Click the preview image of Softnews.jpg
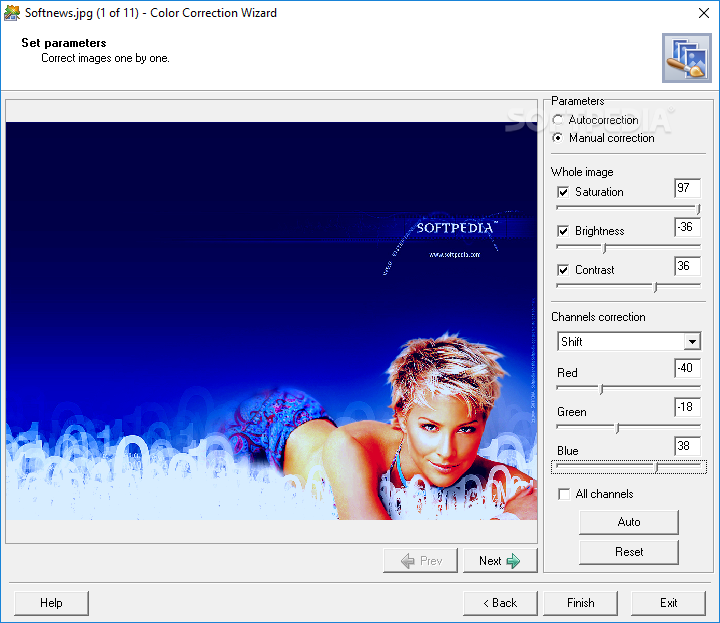The image size is (720, 623). tap(271, 321)
